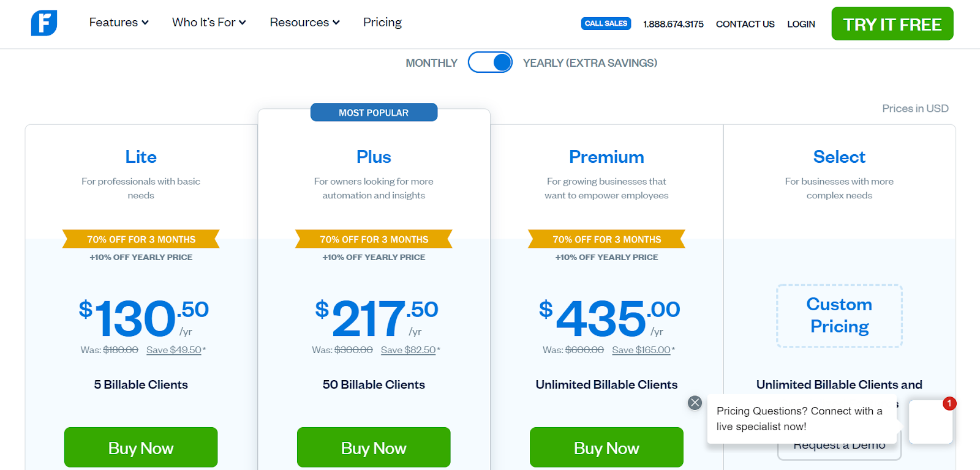Buy the Premium plan now
980x470 pixels.
pos(606,447)
